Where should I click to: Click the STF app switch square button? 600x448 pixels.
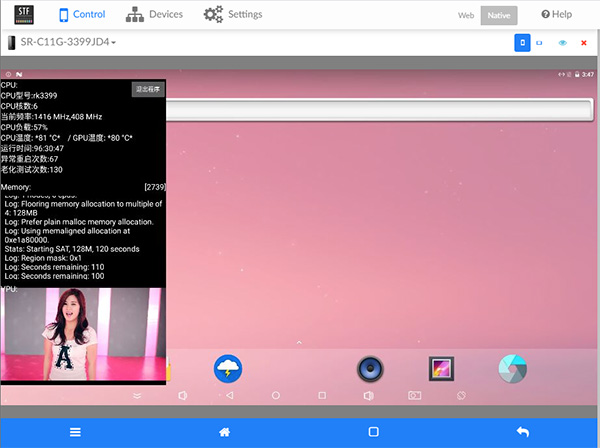click(373, 432)
